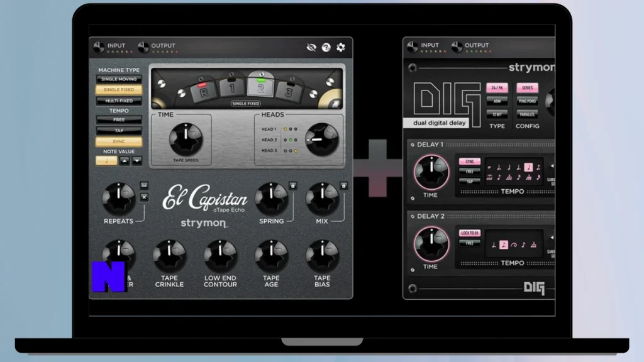Select HEAD 3 last yellow LED
The image size is (644, 362).
(x=296, y=151)
